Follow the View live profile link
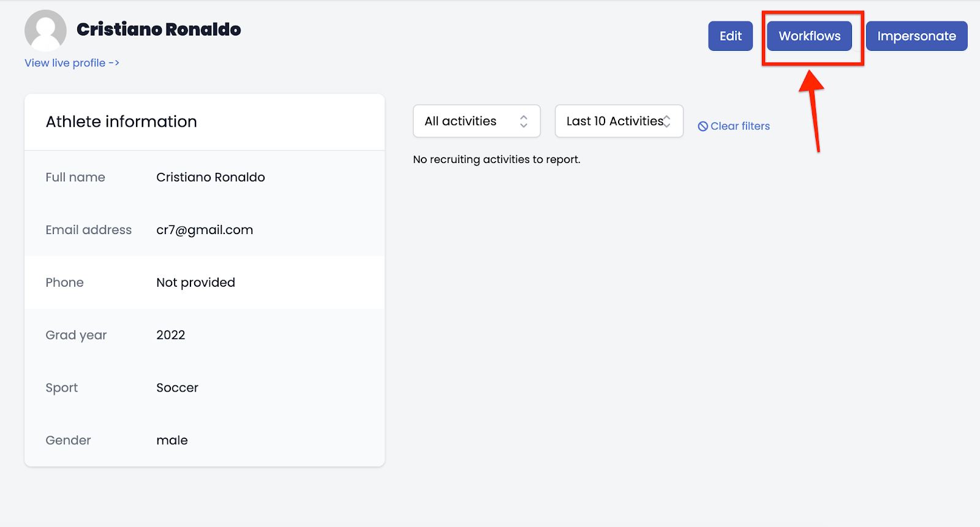 click(x=72, y=63)
